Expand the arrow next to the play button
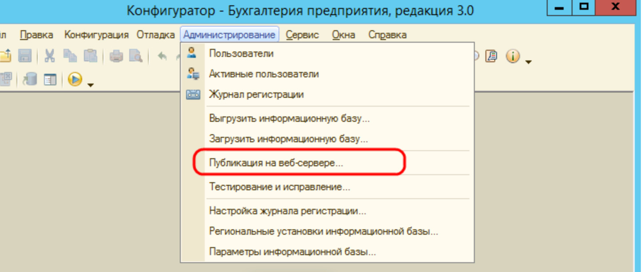The width and height of the screenshot is (644, 272). coord(90,84)
